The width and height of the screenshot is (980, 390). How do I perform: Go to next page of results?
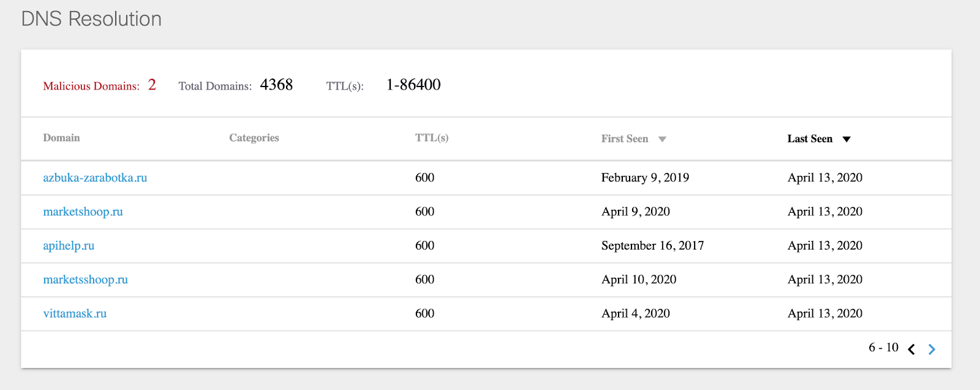(x=932, y=350)
